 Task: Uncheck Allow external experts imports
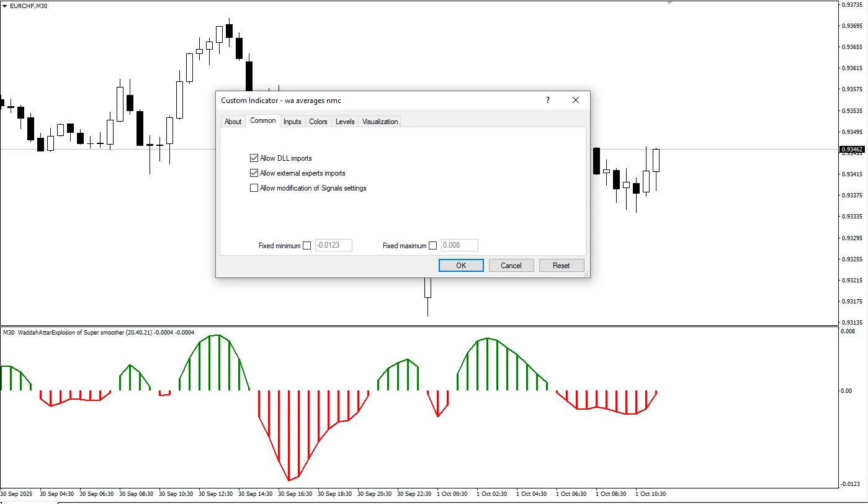coord(254,173)
